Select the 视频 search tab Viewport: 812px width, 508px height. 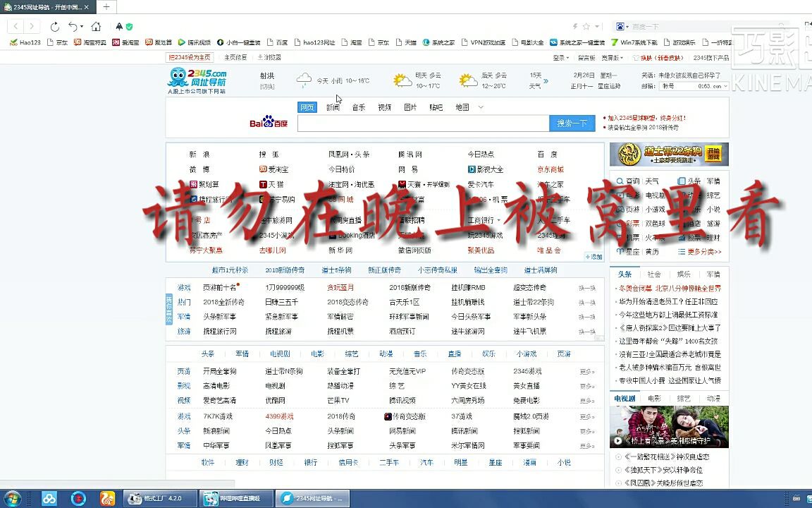click(x=385, y=107)
